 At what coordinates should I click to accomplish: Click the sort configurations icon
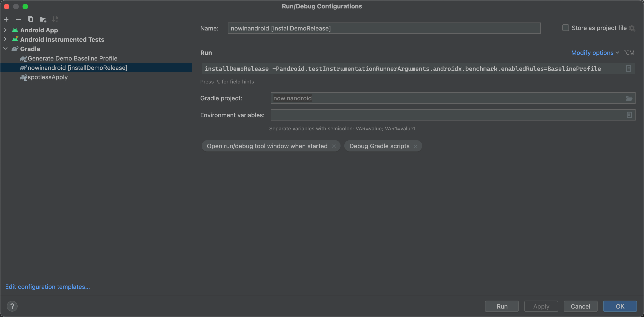(55, 19)
